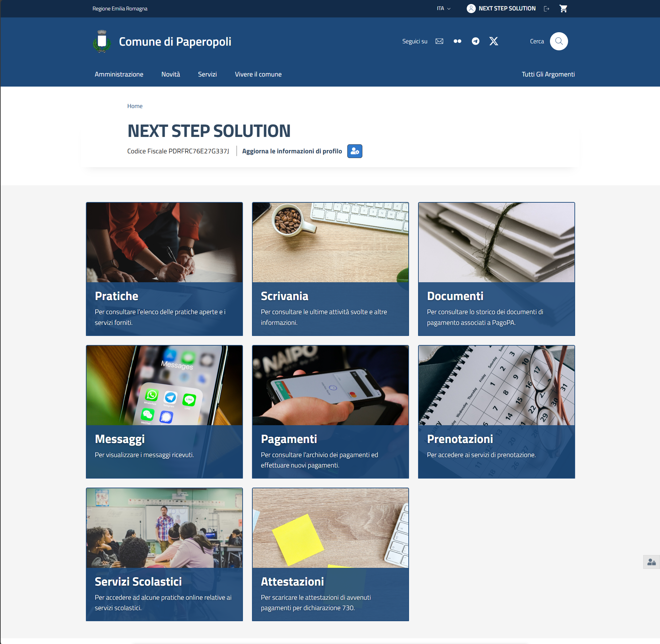
Task: Open the X (Twitter) icon
Action: pos(493,41)
